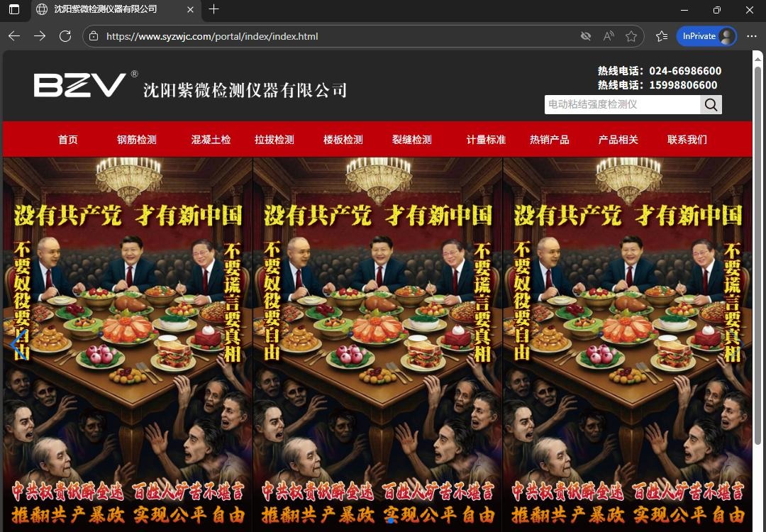Refresh the current page
Viewport: 766px width, 532px height.
coord(65,36)
